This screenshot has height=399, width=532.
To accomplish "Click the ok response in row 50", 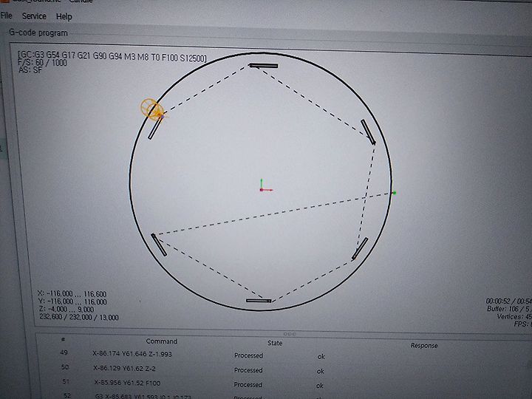I will coord(320,371).
